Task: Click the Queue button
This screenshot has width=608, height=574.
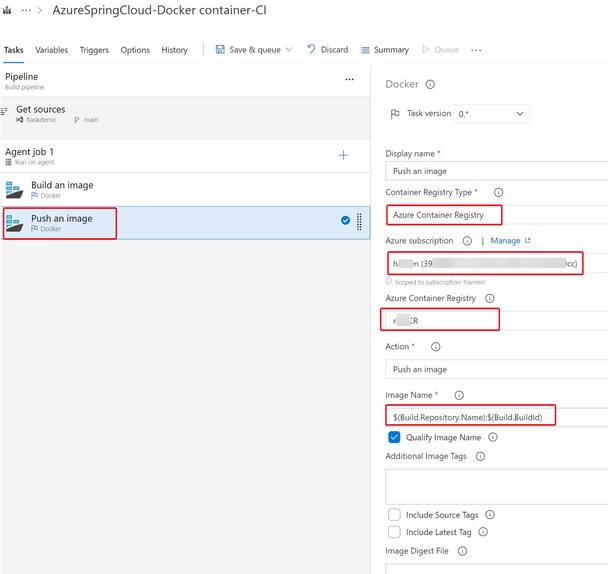Action: 440,50
